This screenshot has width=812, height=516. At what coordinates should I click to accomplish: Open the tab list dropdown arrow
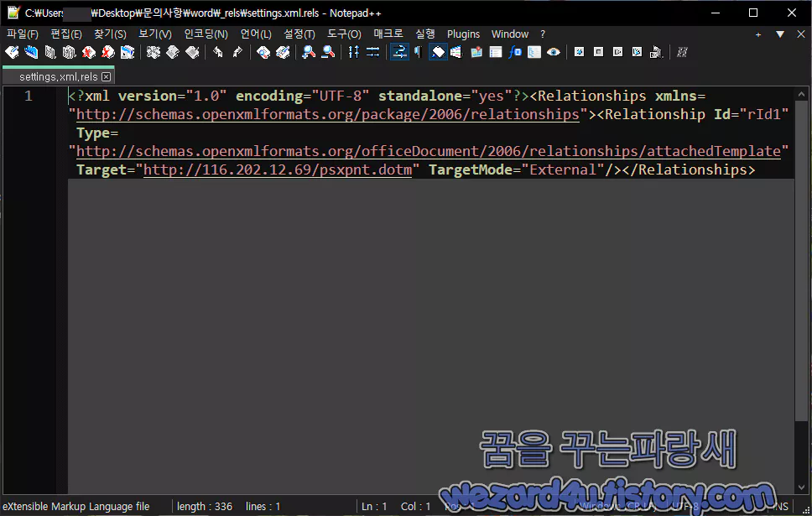tap(780, 34)
